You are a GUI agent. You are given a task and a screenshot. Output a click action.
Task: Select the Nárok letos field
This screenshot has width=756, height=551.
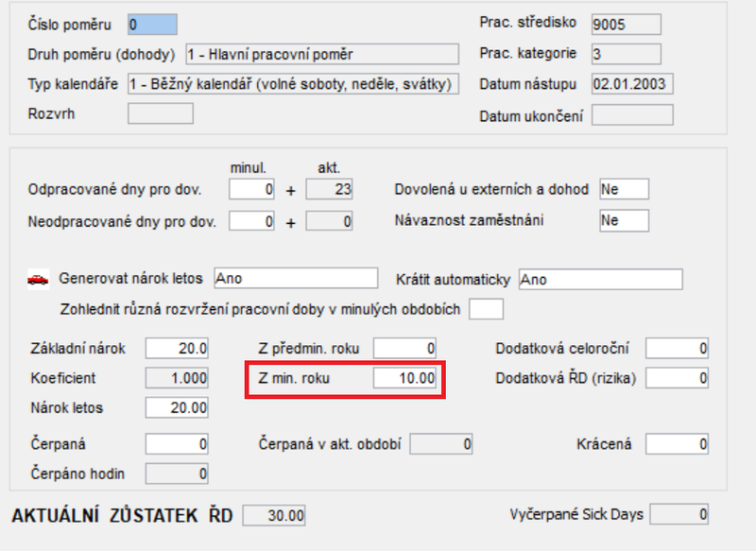[177, 408]
